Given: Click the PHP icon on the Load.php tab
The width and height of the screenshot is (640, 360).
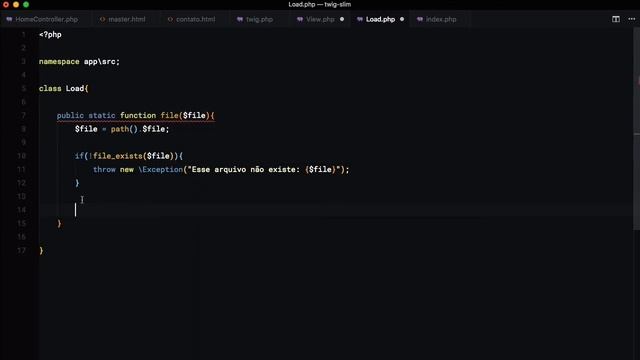Looking at the screenshot, I should coord(360,19).
